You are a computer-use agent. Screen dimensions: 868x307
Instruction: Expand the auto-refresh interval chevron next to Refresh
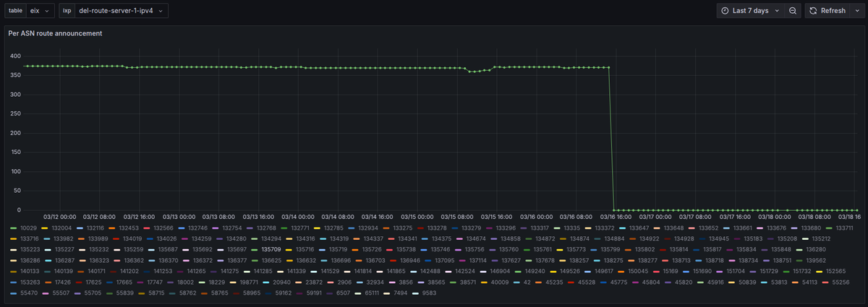(858, 11)
